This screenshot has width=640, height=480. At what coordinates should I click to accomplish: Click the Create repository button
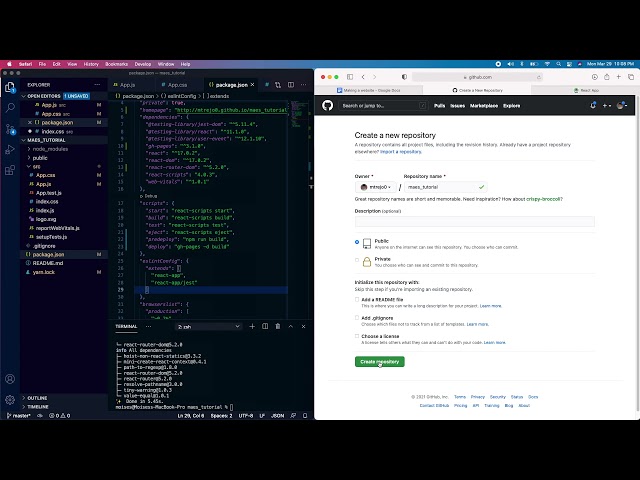click(380, 362)
